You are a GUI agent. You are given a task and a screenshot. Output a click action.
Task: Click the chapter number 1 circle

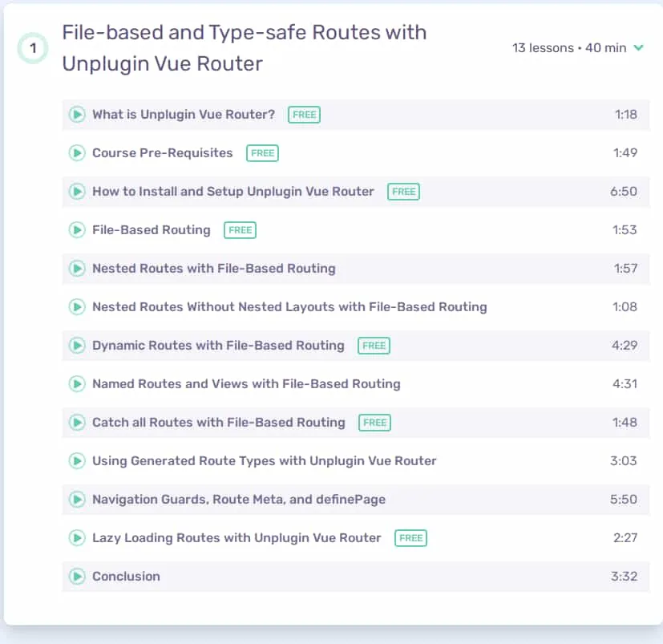click(x=33, y=48)
